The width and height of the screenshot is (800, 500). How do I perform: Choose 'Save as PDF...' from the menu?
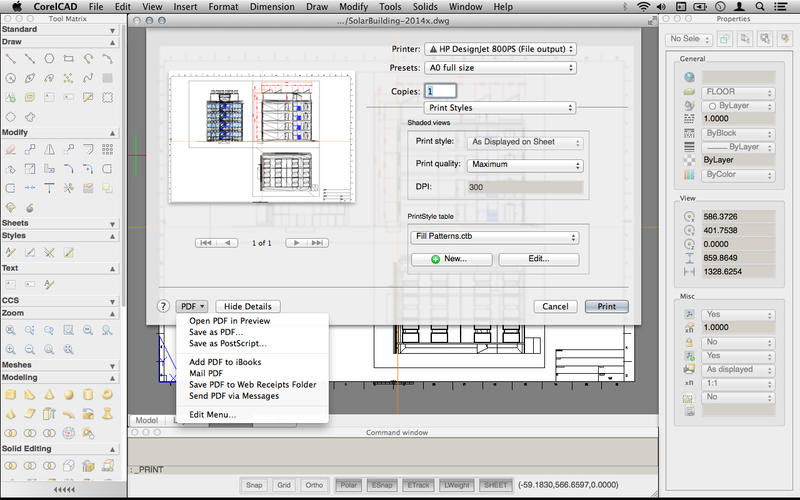215,332
